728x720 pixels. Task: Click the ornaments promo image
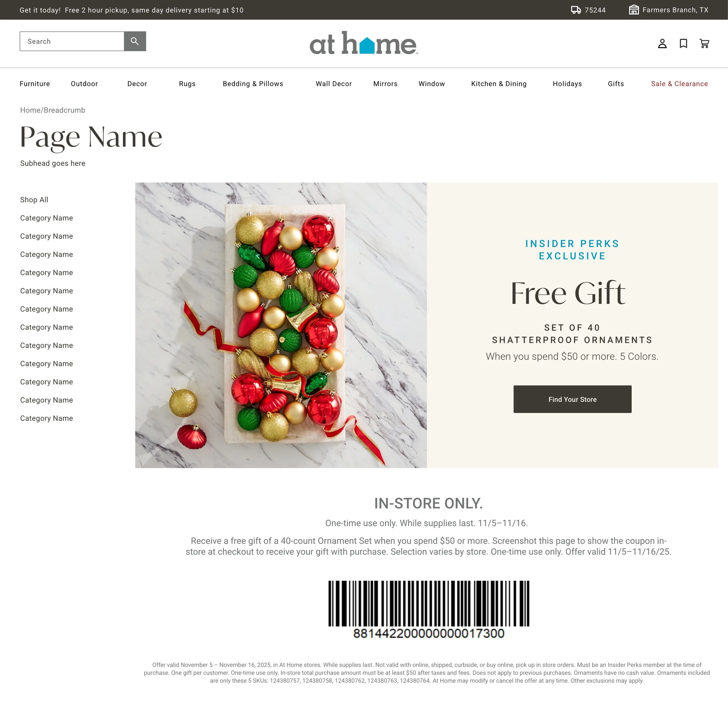pos(281,325)
